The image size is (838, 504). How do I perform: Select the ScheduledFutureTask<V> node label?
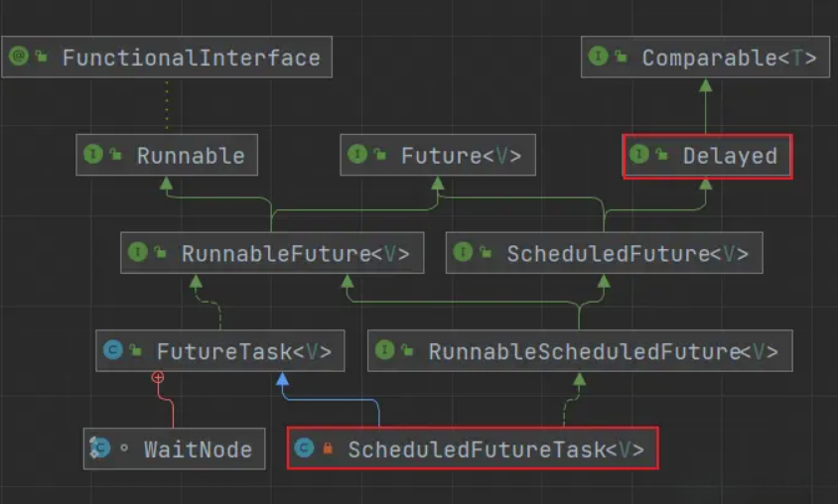(495, 450)
